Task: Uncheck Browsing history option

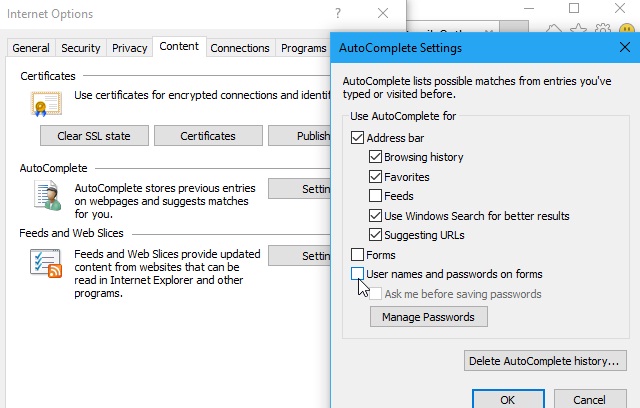Action: coord(375,157)
